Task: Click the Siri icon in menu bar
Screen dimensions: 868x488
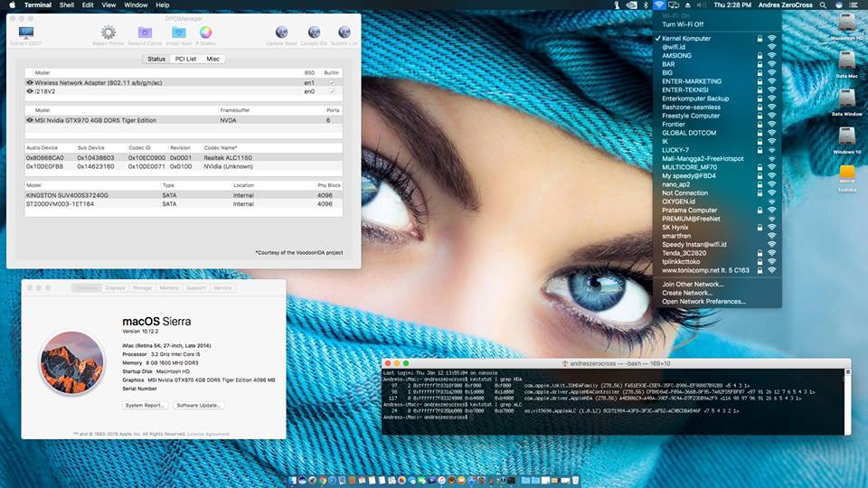Action: point(839,5)
